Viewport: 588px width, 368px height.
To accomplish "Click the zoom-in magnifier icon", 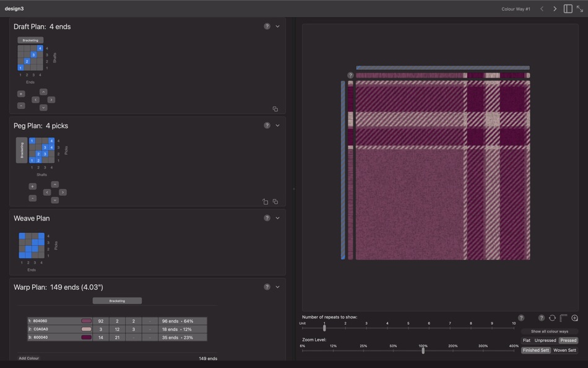I will 574,318.
